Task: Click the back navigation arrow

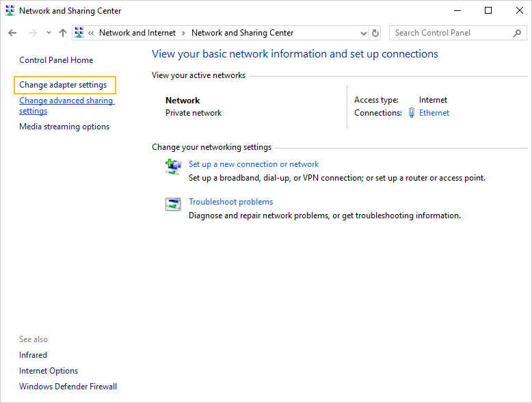Action: coord(12,33)
